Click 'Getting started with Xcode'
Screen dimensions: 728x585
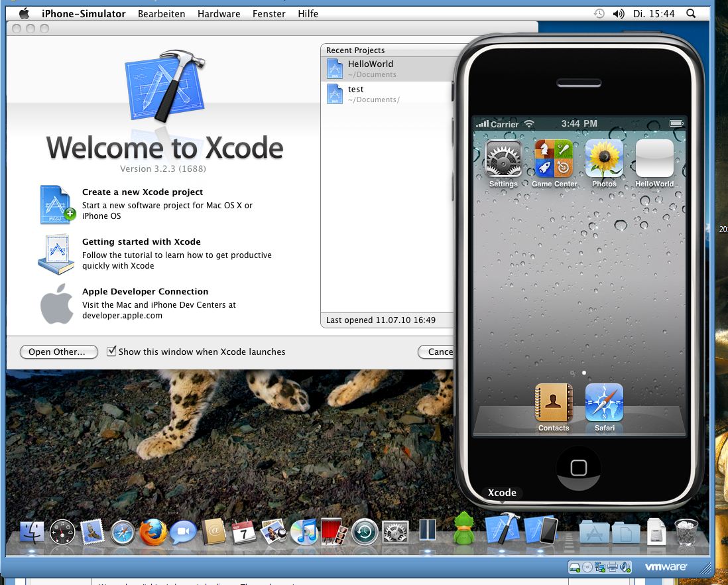point(141,241)
